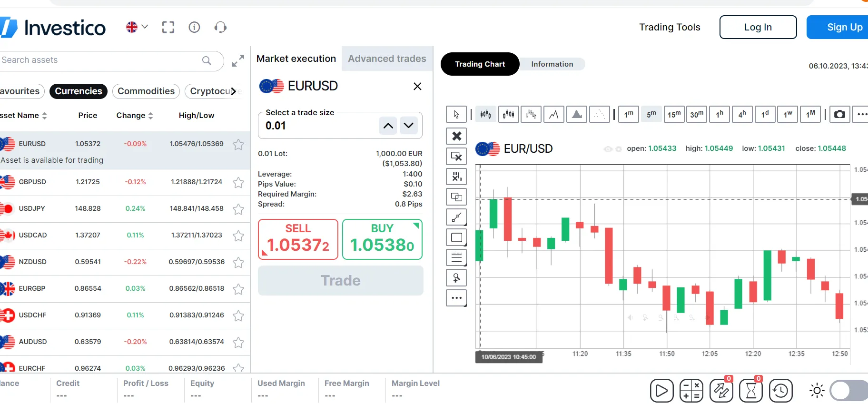Screen dimensions: 868x404
Task: Select the remove-selected-drawing tool
Action: click(456, 157)
